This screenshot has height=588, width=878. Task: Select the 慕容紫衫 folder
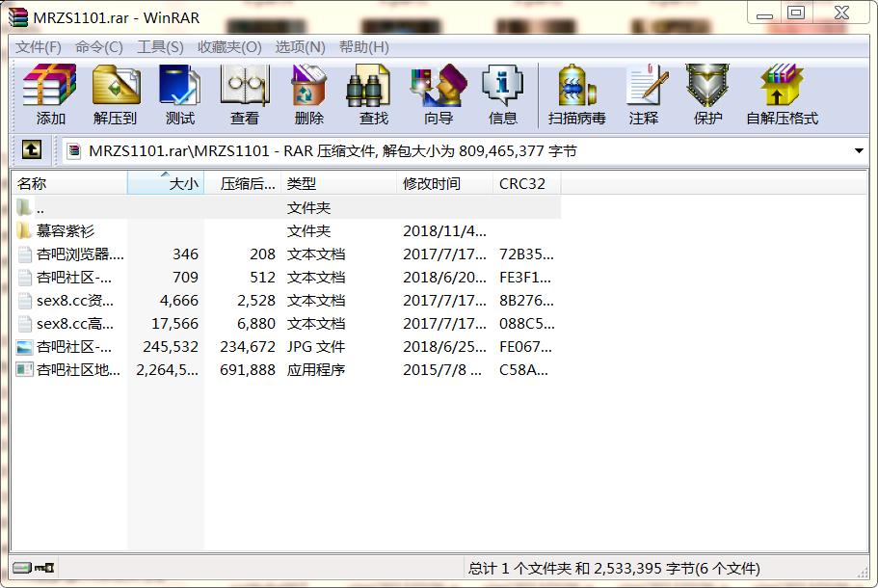[66, 231]
